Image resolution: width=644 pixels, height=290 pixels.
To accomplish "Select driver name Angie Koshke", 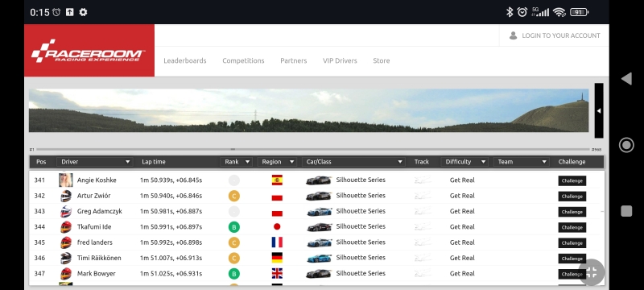I will [x=97, y=180].
